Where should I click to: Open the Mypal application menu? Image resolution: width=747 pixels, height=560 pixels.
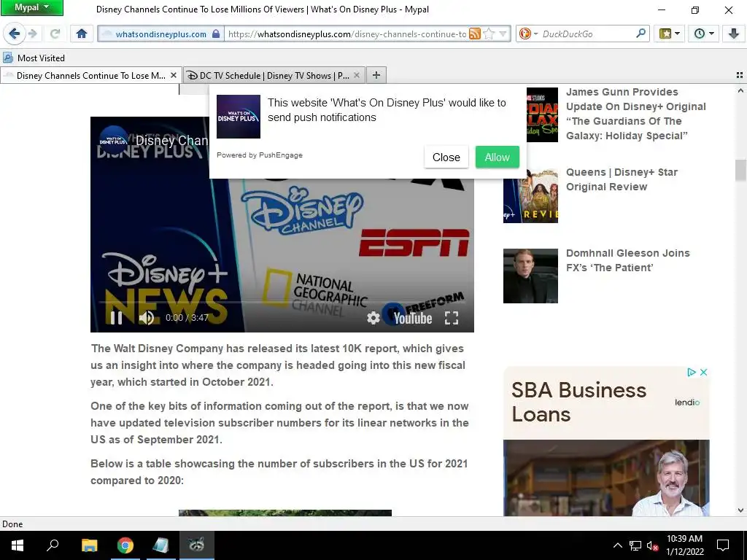[x=32, y=7]
